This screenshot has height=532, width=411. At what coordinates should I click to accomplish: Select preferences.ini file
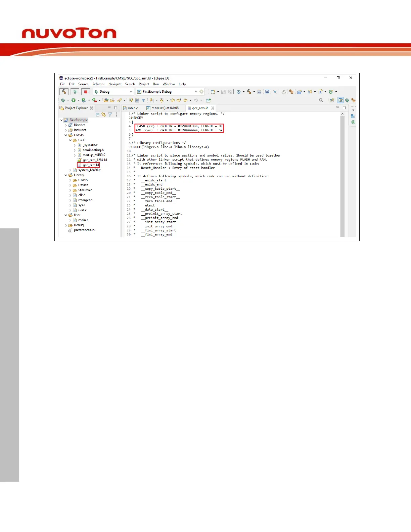coord(84,230)
